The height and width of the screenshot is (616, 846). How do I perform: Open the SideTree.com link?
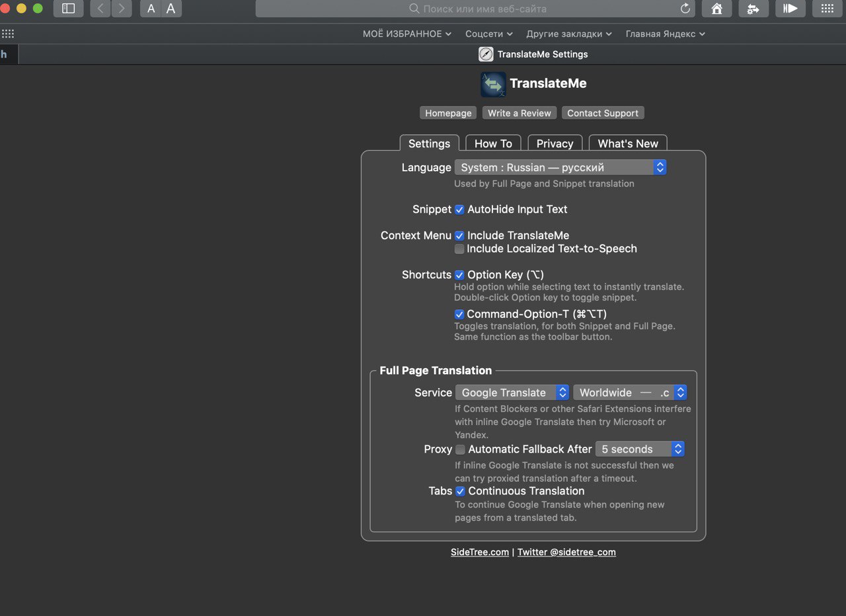480,553
